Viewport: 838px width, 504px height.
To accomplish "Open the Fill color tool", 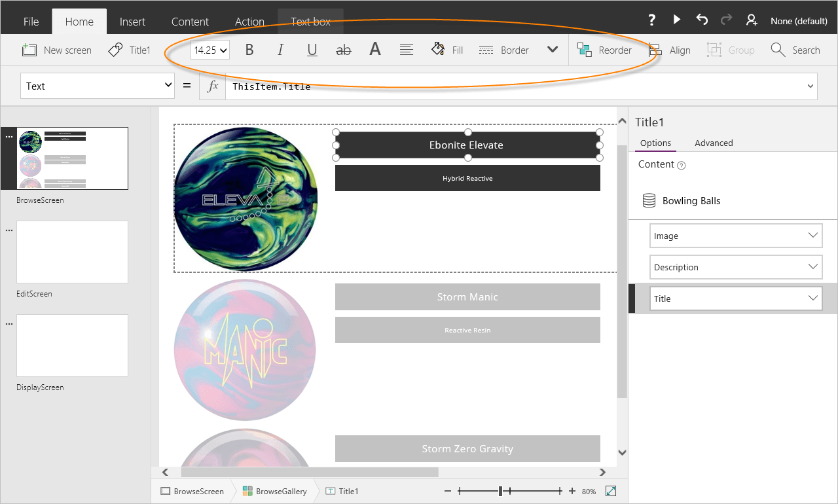I will [x=446, y=49].
